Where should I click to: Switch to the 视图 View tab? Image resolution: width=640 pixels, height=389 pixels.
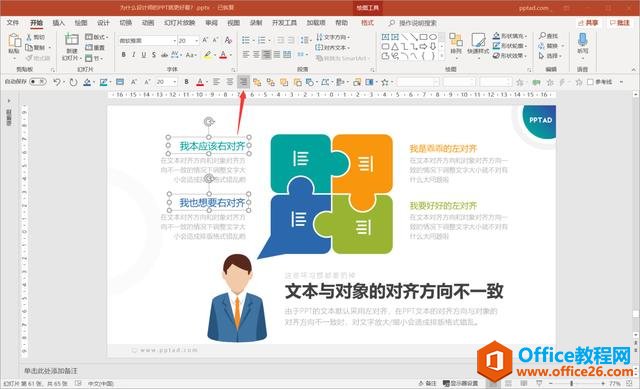click(x=233, y=23)
